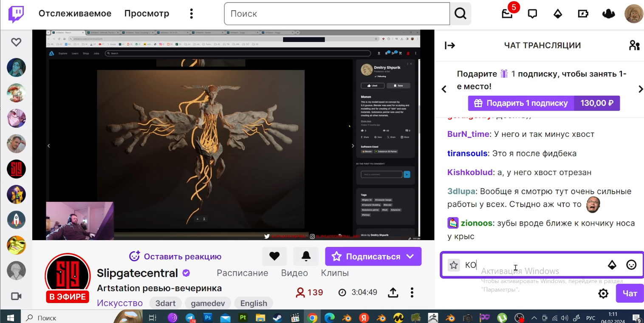The image size is (644, 323).
Task: Toggle the heart follow button for Slipgatecentral
Action: (x=274, y=256)
